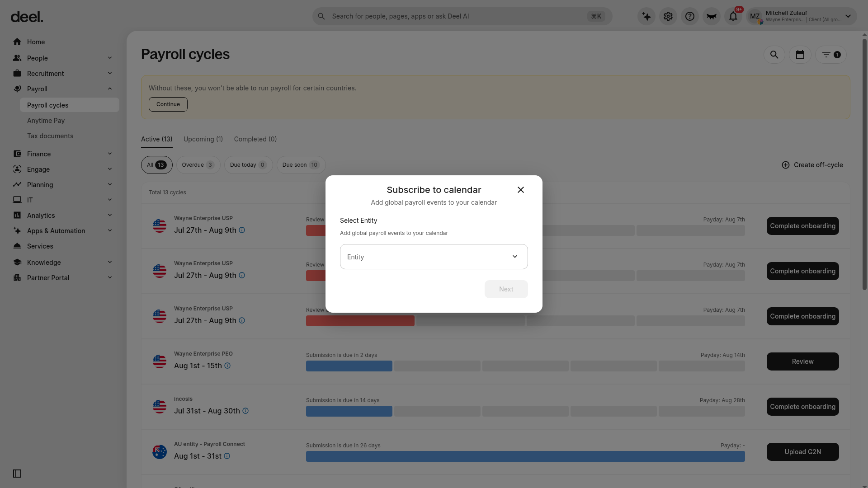The width and height of the screenshot is (868, 488).
Task: Click the Create off-cycle plus icon
Action: tap(786, 165)
